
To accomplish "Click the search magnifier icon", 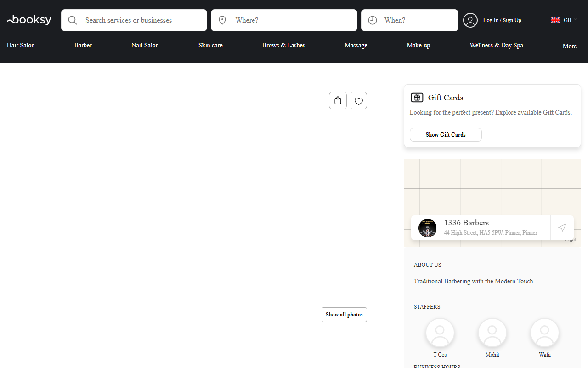I will pos(73,20).
